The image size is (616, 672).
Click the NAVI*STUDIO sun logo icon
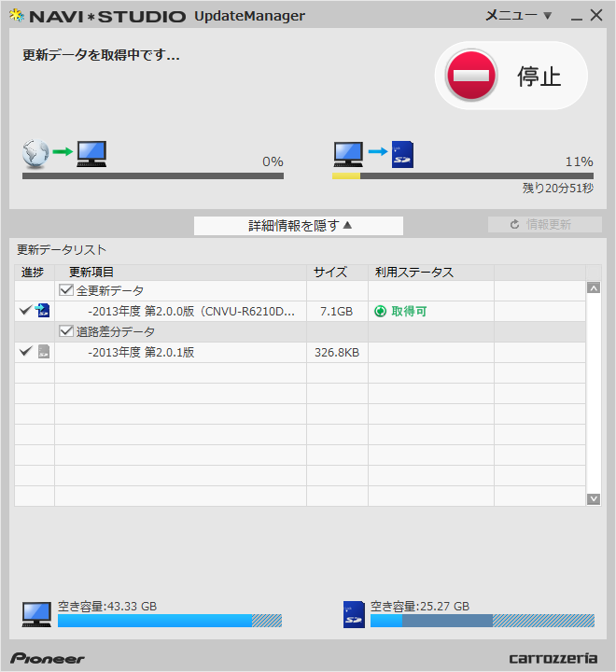coord(16,16)
